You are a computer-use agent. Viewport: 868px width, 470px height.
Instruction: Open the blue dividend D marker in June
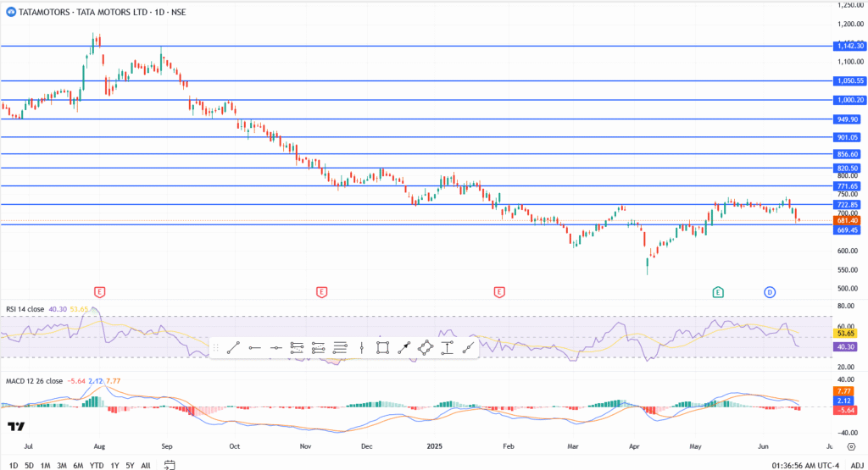click(770, 292)
